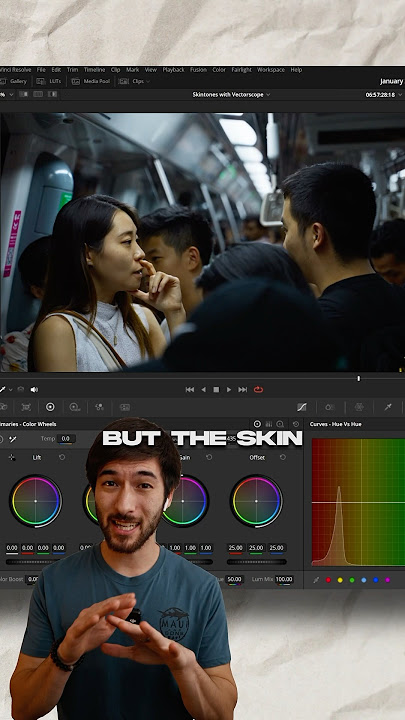Activate the auto balance wand icon

click(13, 439)
